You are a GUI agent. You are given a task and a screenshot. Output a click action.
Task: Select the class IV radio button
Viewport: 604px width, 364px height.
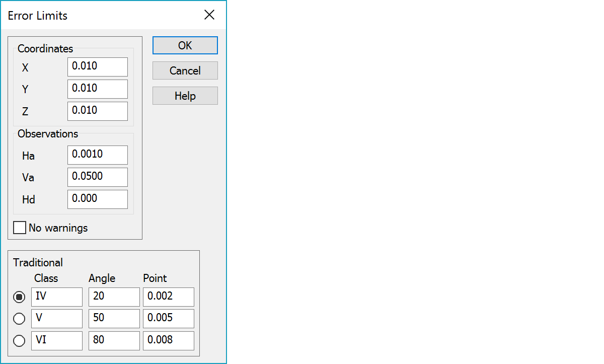(19, 297)
